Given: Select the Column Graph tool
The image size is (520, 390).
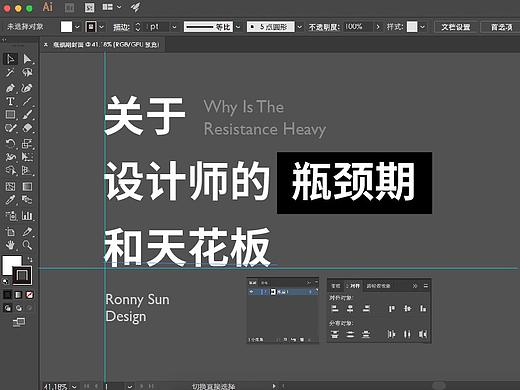Looking at the screenshot, I should pyautogui.click(x=27, y=216).
